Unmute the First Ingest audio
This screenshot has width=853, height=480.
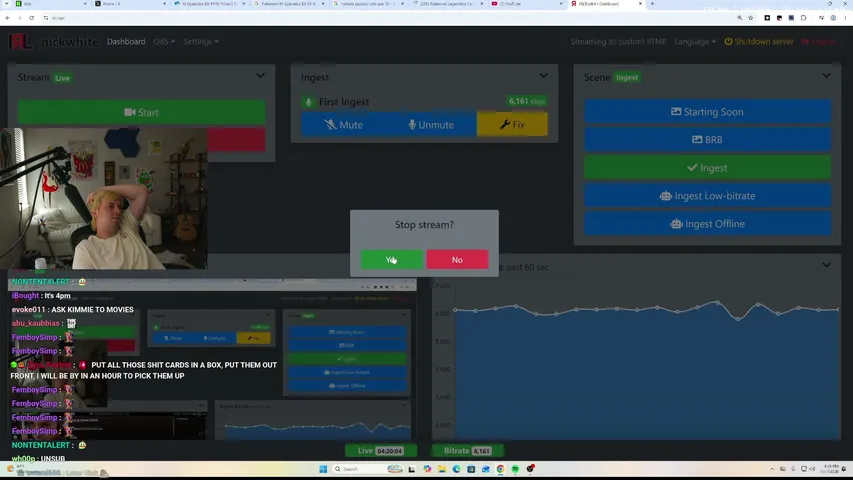tap(431, 125)
